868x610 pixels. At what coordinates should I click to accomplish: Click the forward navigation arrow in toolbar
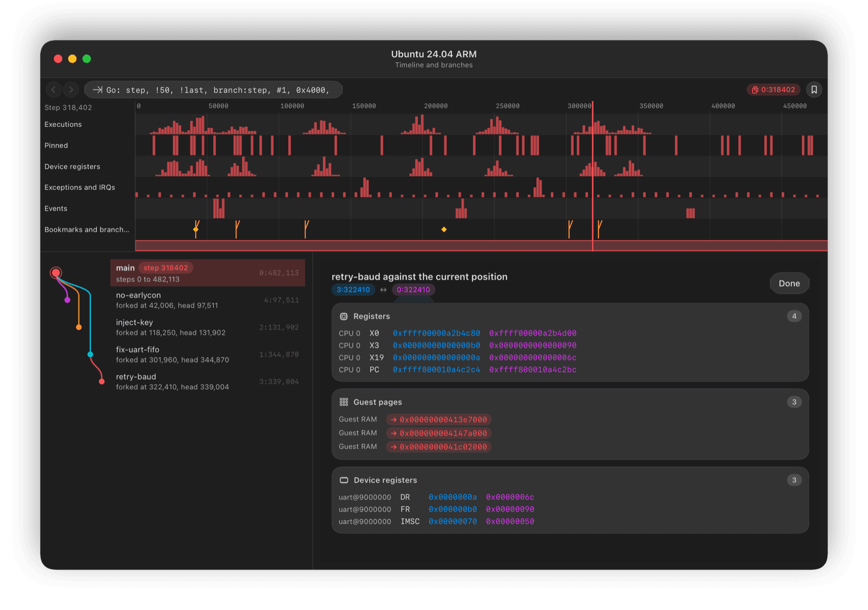71,90
